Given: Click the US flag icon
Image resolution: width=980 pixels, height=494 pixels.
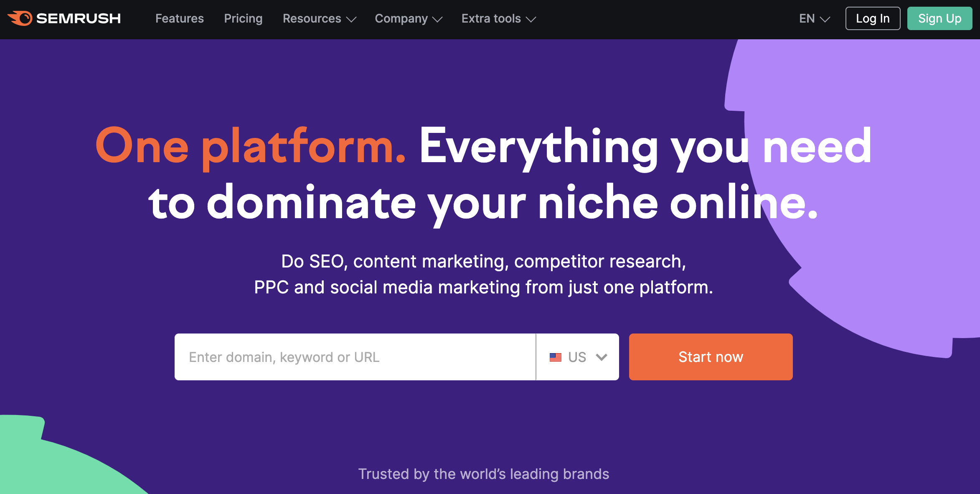Looking at the screenshot, I should click(x=555, y=357).
